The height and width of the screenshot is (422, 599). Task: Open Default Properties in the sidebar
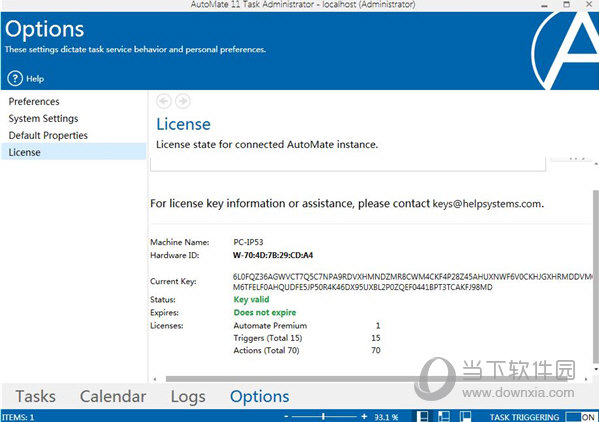pos(48,135)
